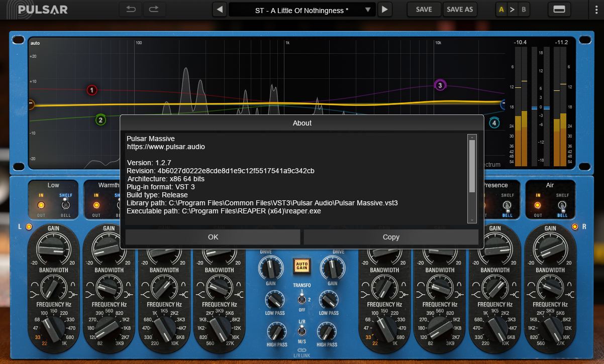Click the right channel Air GAIN knob
Viewport: 604px width, 364px height.
(x=550, y=249)
